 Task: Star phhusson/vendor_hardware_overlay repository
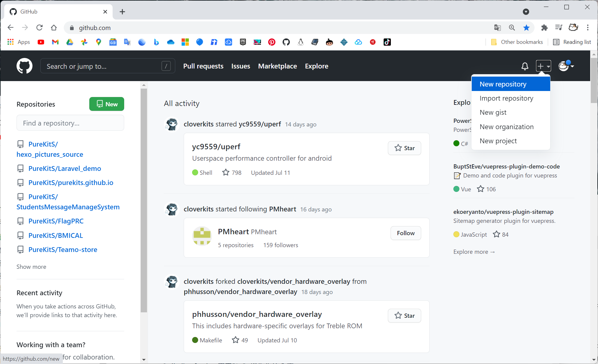(404, 316)
